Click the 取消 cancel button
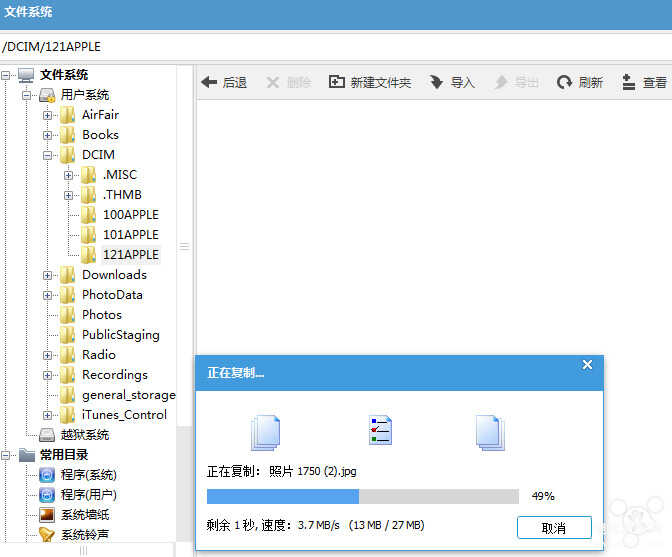 554,527
